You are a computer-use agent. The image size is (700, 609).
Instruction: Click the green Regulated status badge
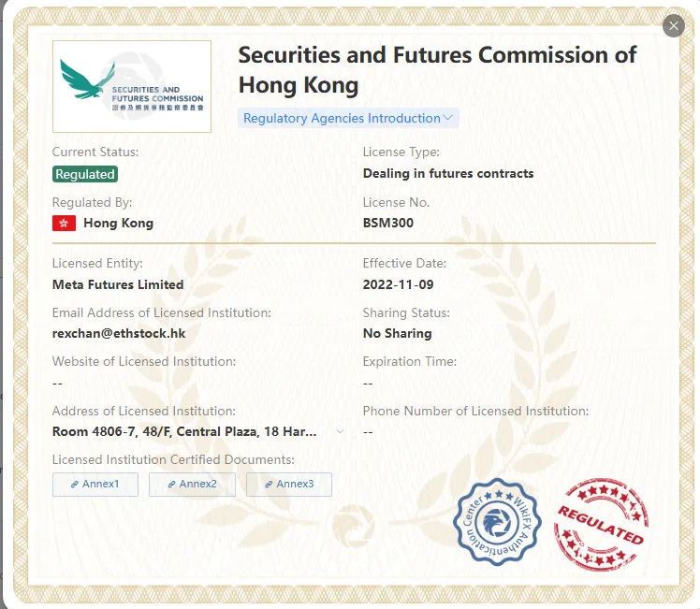(85, 174)
